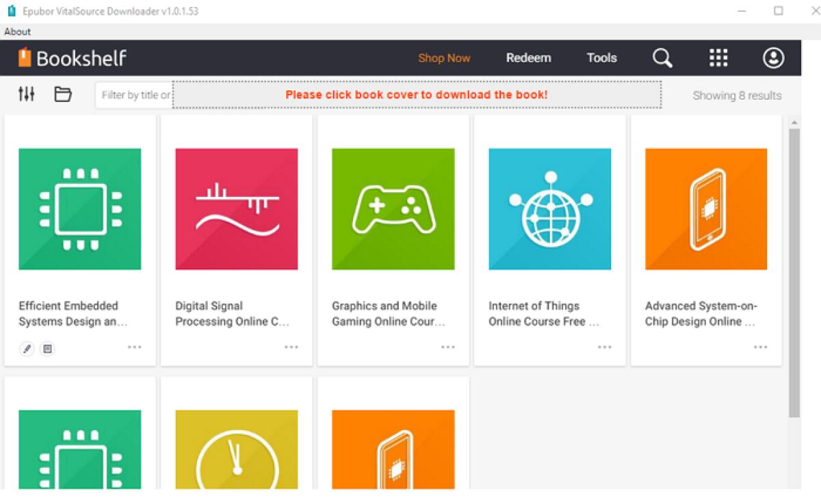Open the About menu

tap(17, 31)
